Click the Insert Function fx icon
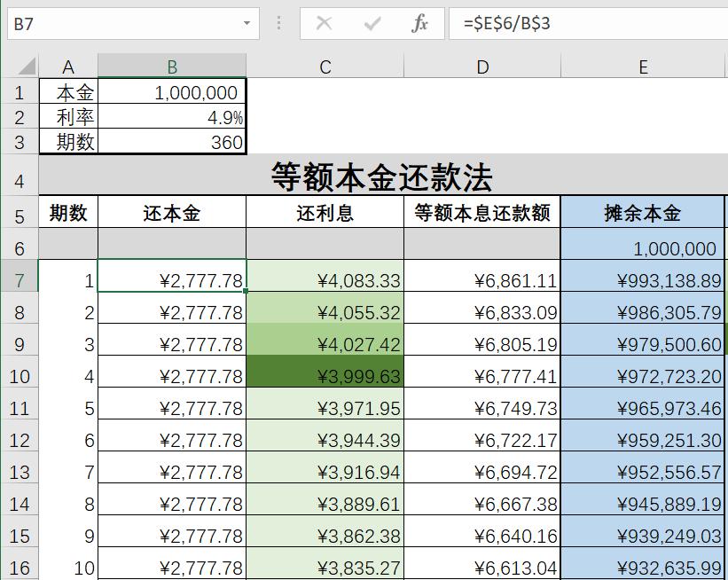Screen dimensions: 728x580 click(x=419, y=24)
